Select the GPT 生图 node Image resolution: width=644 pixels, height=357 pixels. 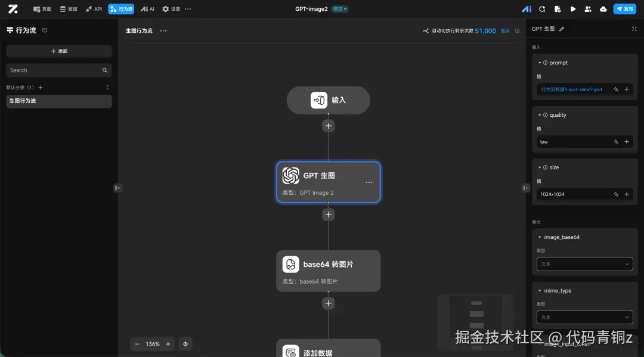pos(328,182)
